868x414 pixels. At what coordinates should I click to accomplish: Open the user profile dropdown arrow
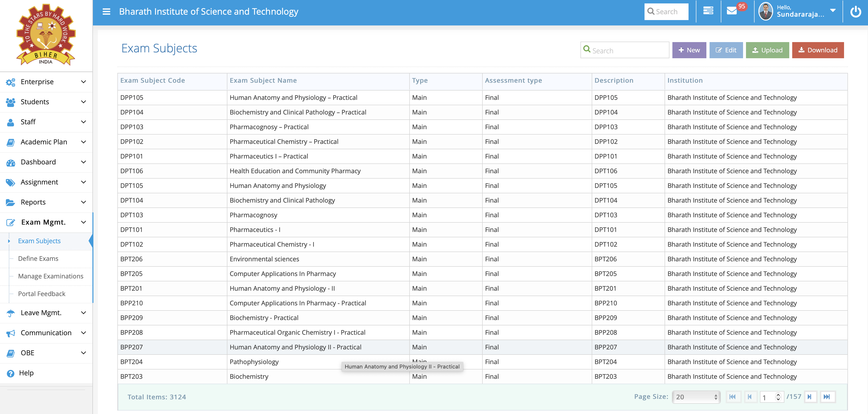(x=833, y=11)
